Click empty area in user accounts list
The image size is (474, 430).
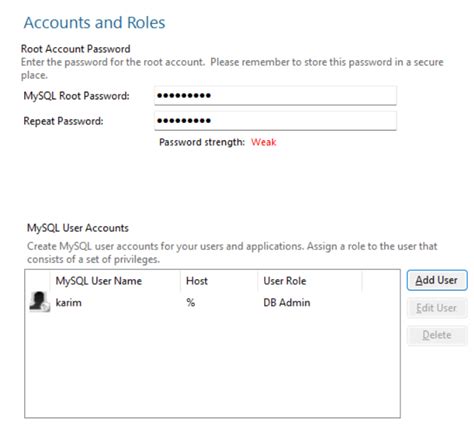212,365
